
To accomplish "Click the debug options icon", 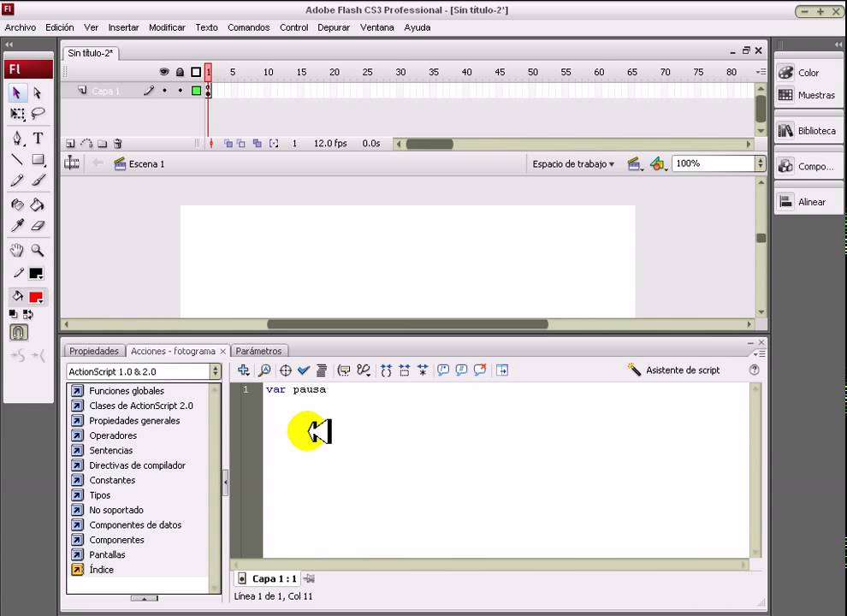I will [364, 370].
